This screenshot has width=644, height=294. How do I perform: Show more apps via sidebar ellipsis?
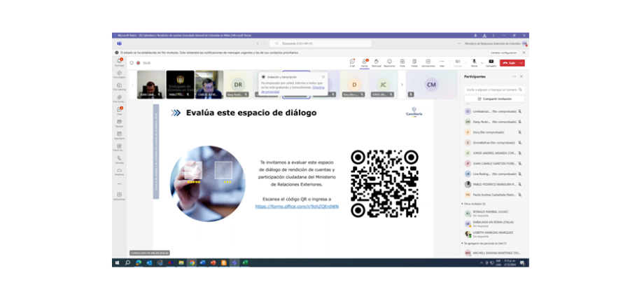pos(119,183)
